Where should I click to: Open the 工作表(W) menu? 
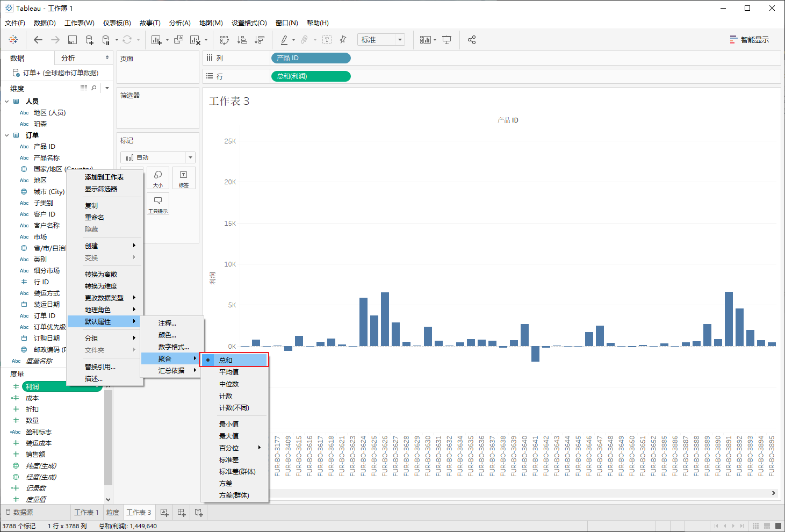tap(80, 23)
